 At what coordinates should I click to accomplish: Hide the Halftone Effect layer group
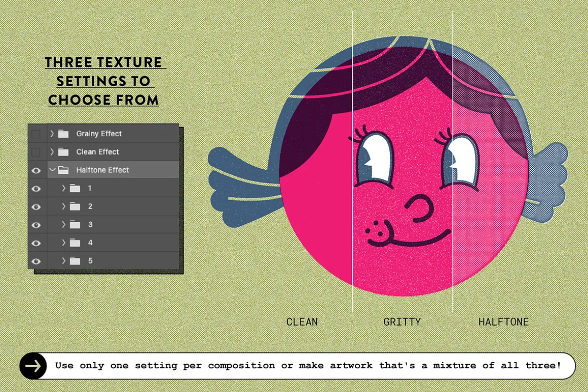point(36,170)
